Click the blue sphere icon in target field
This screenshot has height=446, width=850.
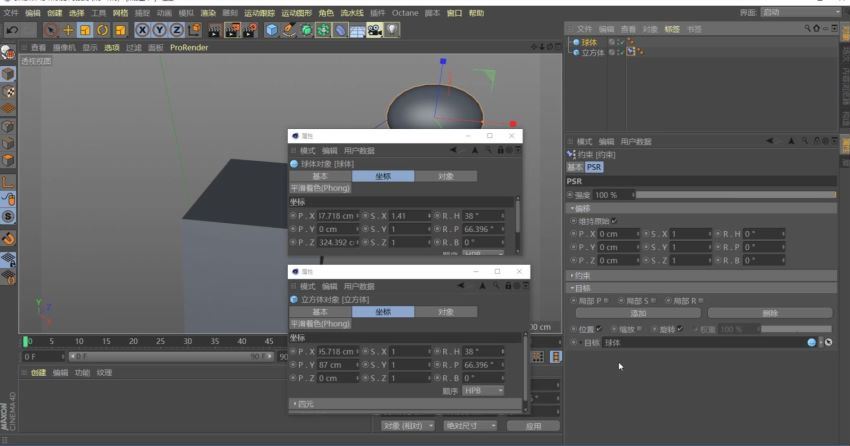tap(812, 342)
